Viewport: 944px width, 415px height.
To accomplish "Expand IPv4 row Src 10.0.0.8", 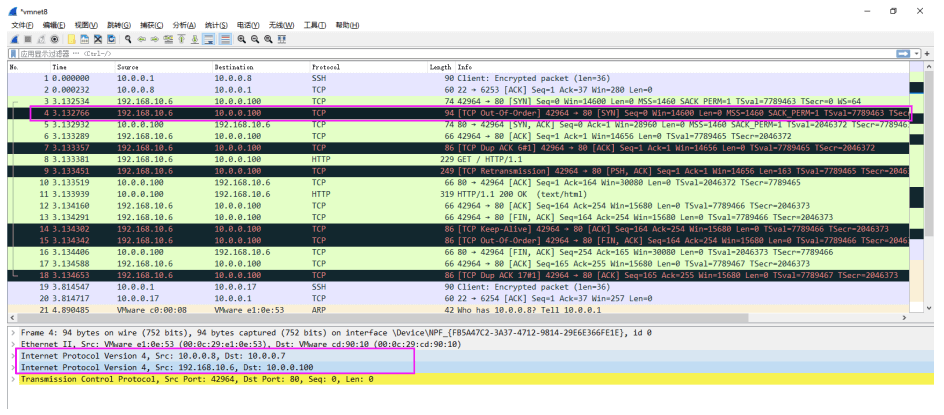I will [14, 356].
